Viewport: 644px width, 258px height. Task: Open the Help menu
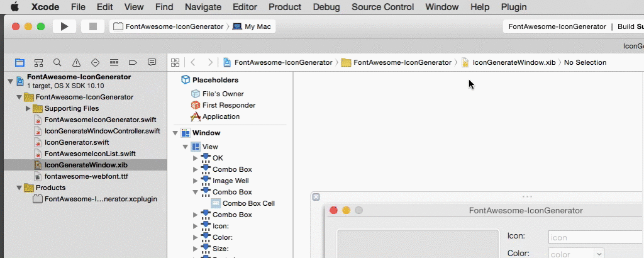[x=480, y=7]
